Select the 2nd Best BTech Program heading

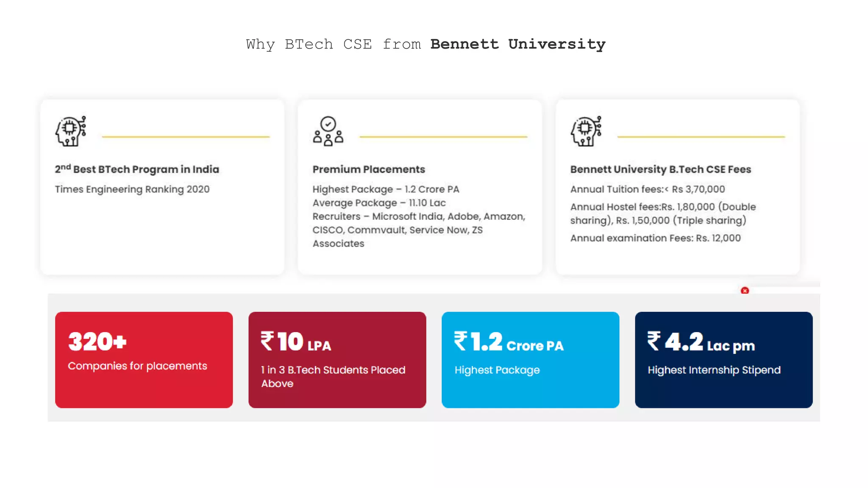pos(137,169)
